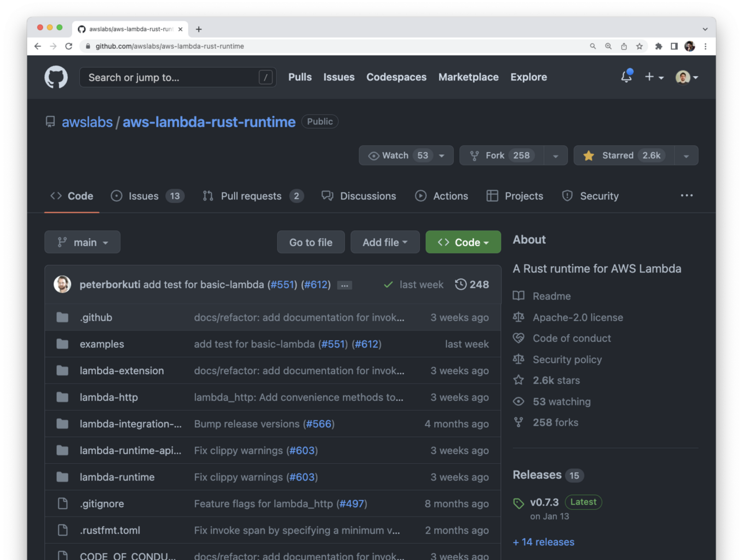Screen dimensions: 743x560
Task: Click the green commit status checkmark
Action: pyautogui.click(x=388, y=285)
